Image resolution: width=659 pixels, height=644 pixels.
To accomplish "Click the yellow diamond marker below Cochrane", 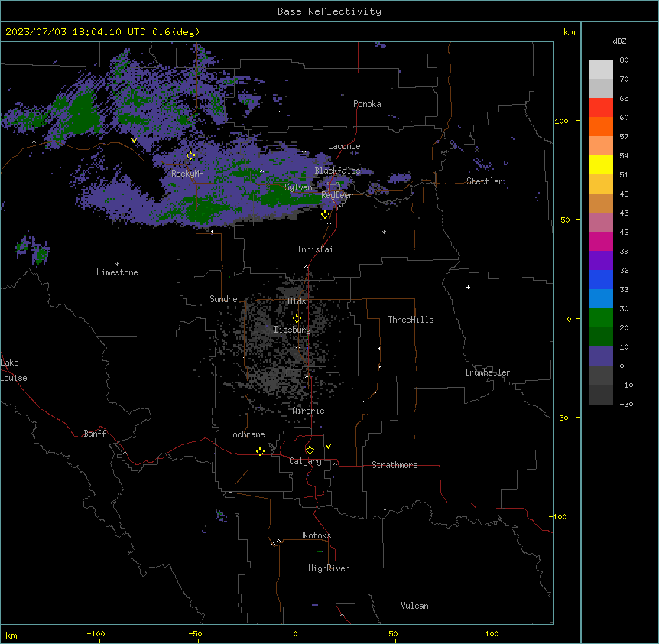I will pyautogui.click(x=260, y=451).
